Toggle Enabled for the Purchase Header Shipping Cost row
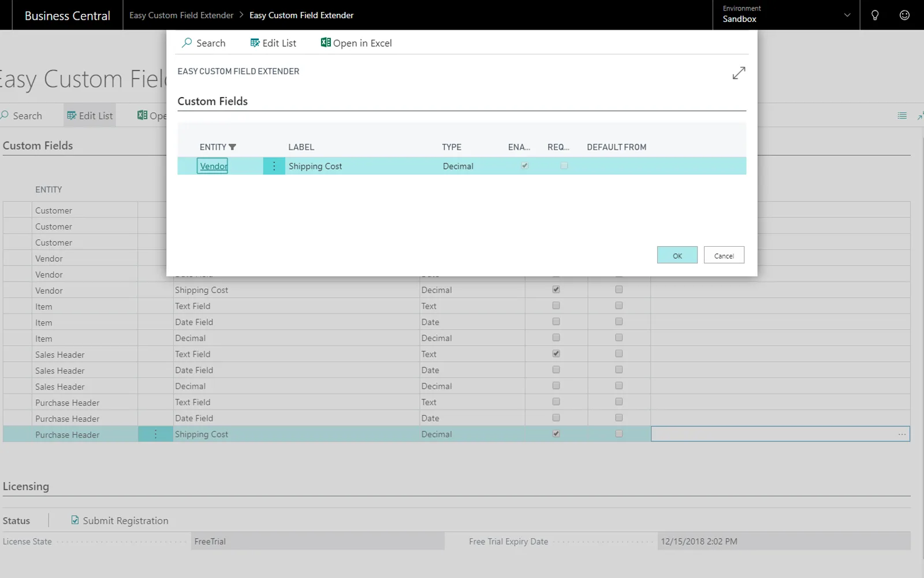Viewport: 924px width, 578px height. 556,433
